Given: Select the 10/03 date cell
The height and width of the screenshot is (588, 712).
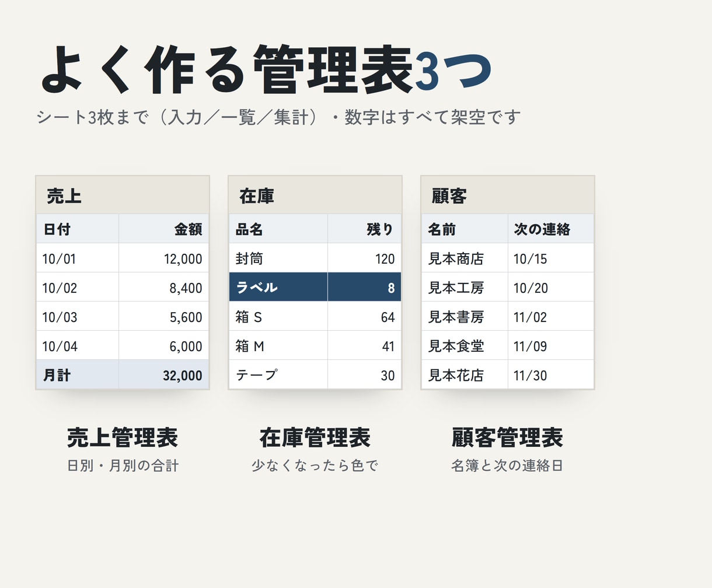Looking at the screenshot, I should [78, 316].
